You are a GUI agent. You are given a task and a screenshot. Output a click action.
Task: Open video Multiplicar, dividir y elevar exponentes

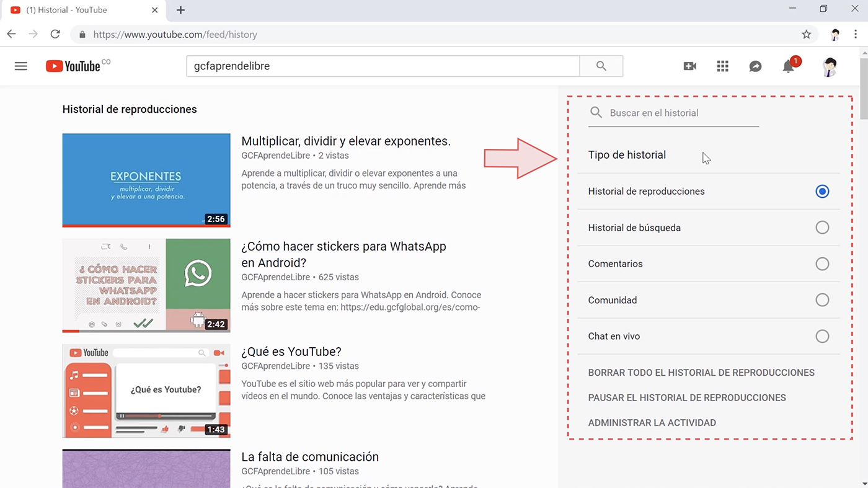(346, 141)
